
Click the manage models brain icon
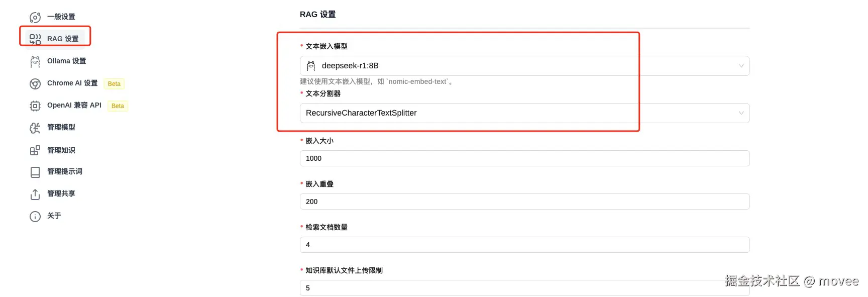[35, 128]
